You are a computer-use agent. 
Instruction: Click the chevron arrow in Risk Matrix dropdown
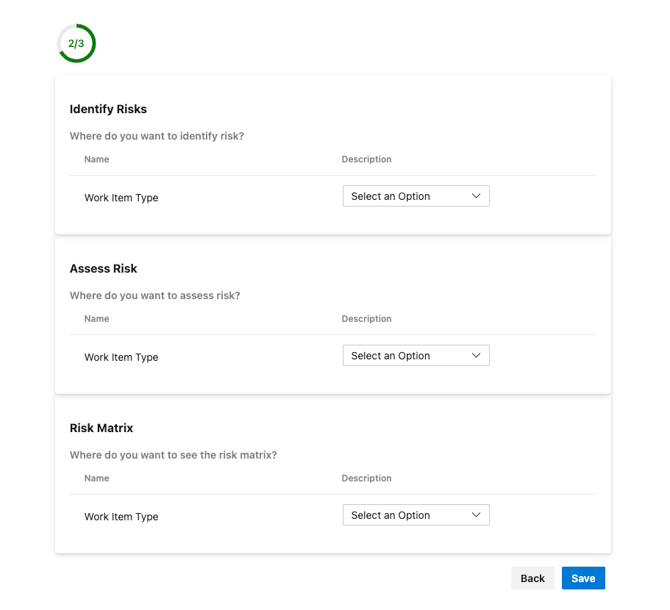[476, 516]
